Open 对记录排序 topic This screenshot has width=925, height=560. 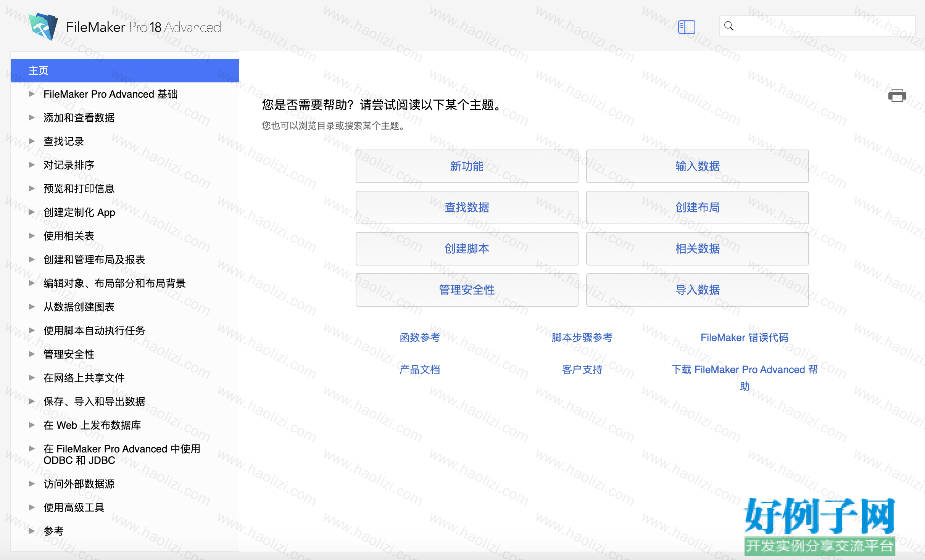[x=69, y=165]
